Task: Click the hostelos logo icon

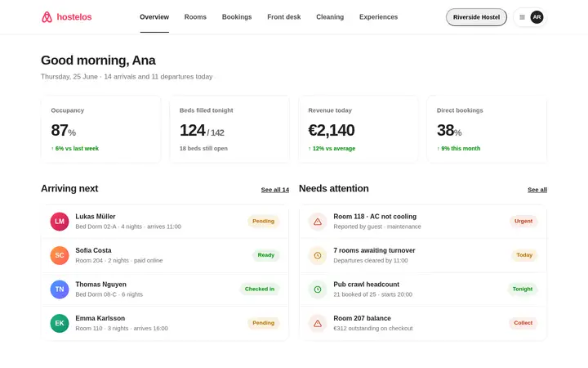Action: (47, 17)
